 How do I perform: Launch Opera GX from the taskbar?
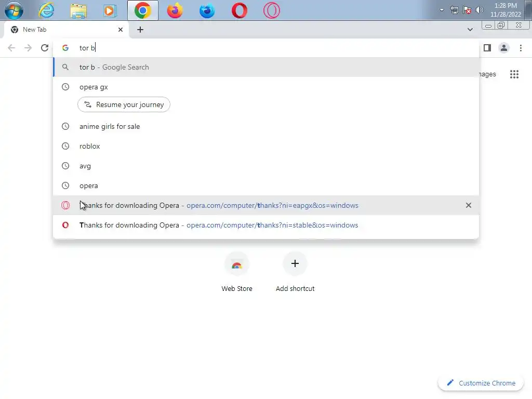pyautogui.click(x=271, y=10)
